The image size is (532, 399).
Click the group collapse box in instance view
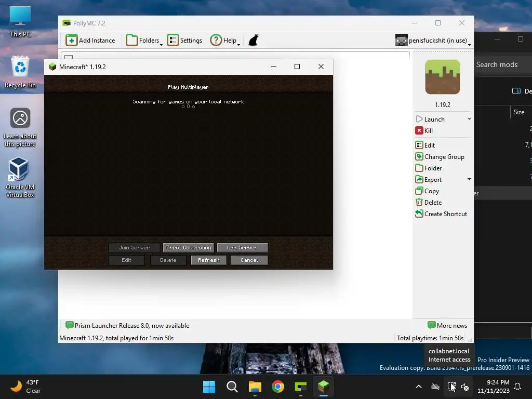coord(69,57)
